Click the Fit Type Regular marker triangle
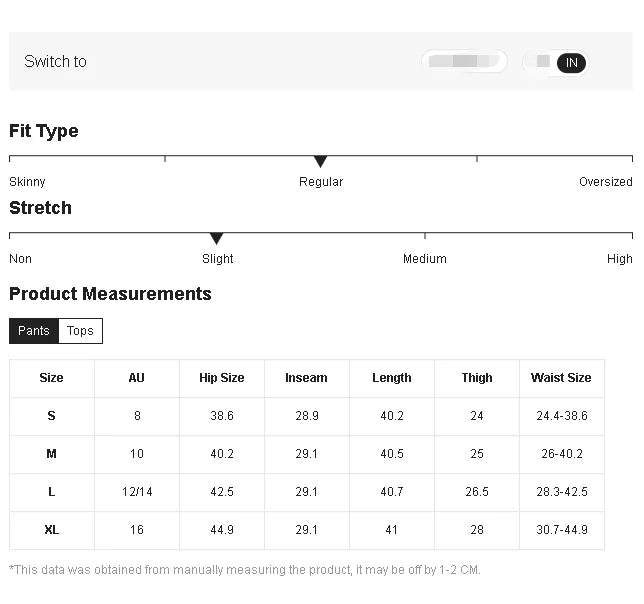Screen dimensions: 644x604 tap(320, 161)
